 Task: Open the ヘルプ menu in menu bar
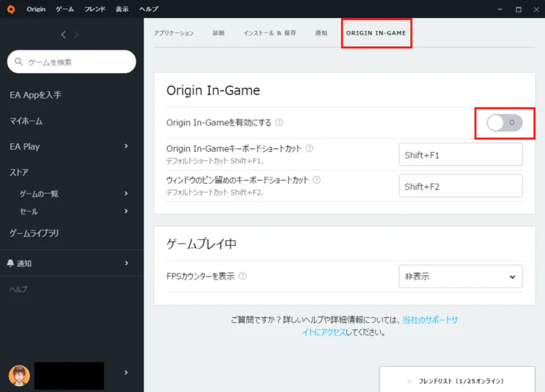(x=149, y=9)
